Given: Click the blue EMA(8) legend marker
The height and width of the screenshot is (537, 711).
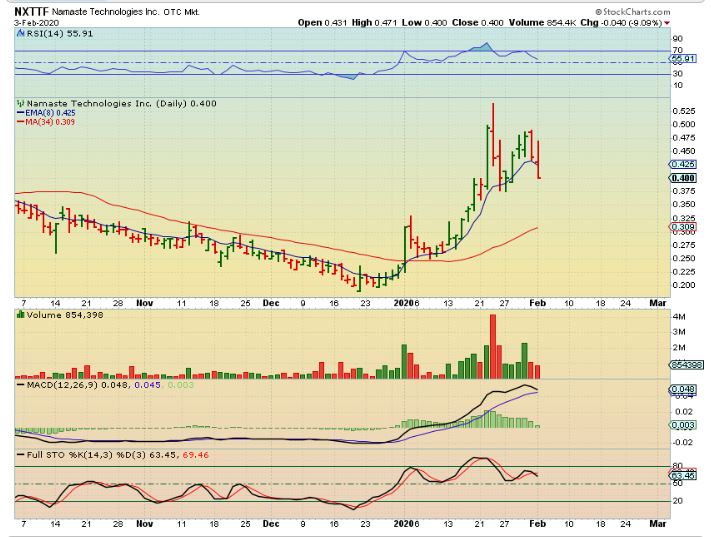Looking at the screenshot, I should [18, 113].
